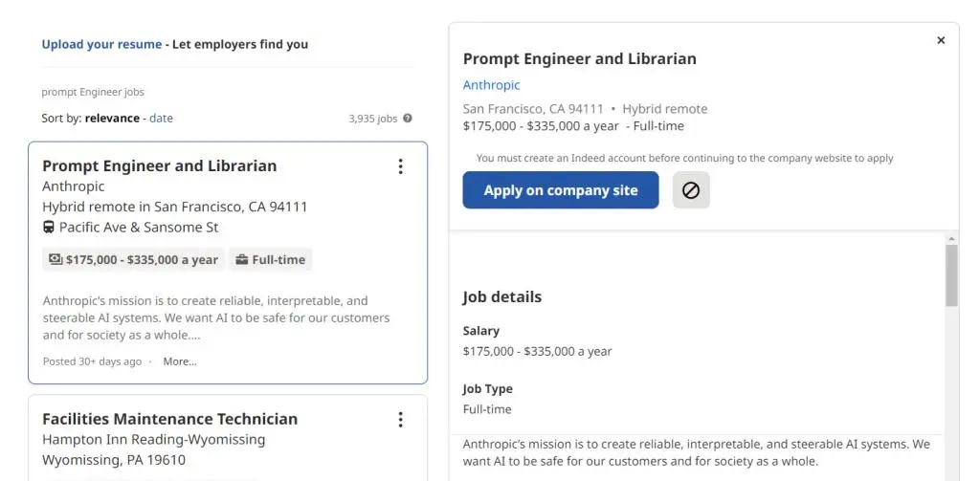Open the Facilities Maintenance Technician job listing
The width and height of the screenshot is (980, 481).
169,419
